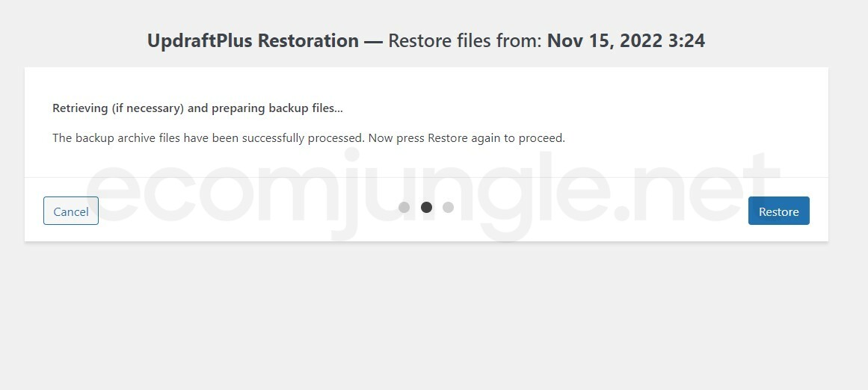Click 'Now press Restore again to proceed' sentence
The image size is (868, 390).
point(467,138)
